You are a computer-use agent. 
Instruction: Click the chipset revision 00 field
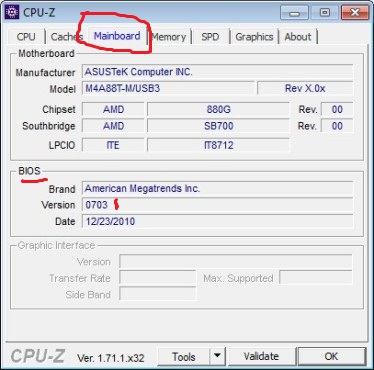pyautogui.click(x=337, y=109)
